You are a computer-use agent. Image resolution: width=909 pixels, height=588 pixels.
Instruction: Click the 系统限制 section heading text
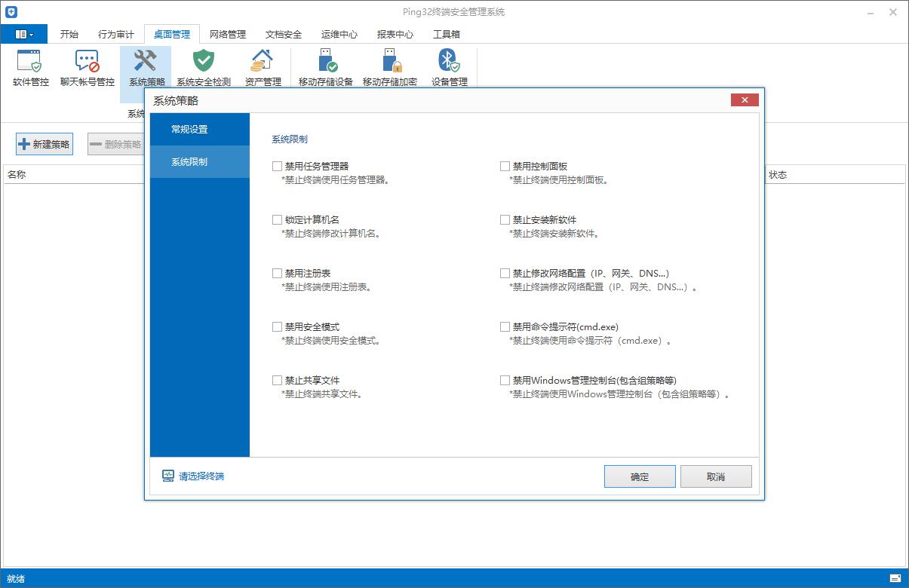pos(290,139)
